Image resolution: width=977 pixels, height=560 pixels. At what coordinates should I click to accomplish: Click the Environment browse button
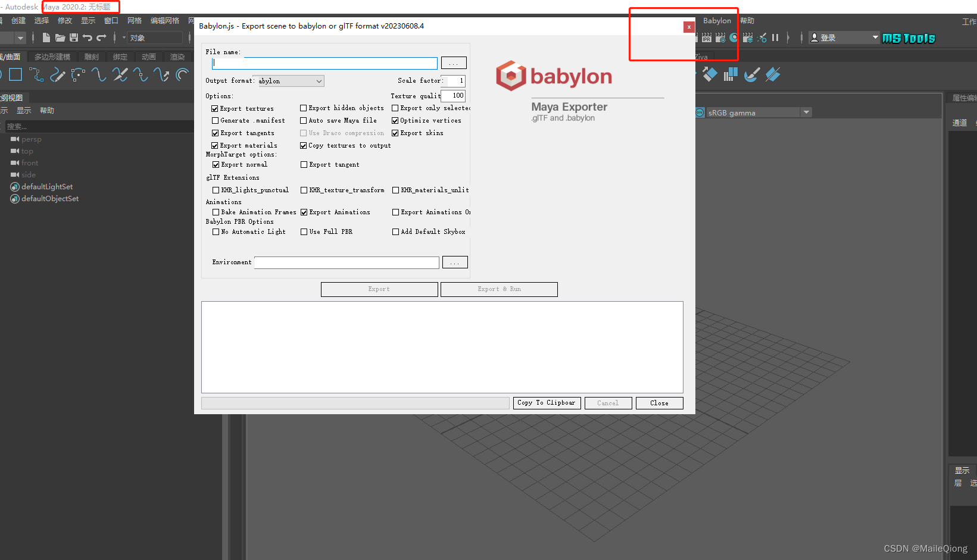click(x=455, y=262)
